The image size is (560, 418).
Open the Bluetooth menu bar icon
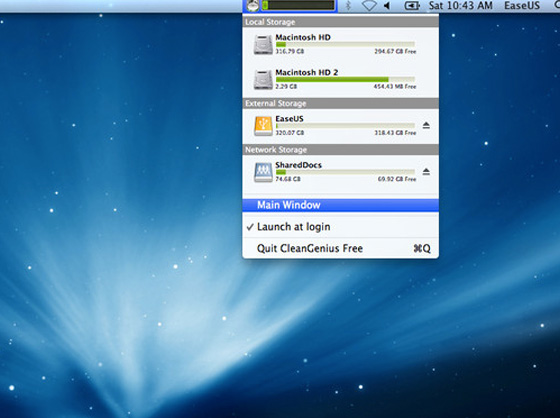(349, 6)
